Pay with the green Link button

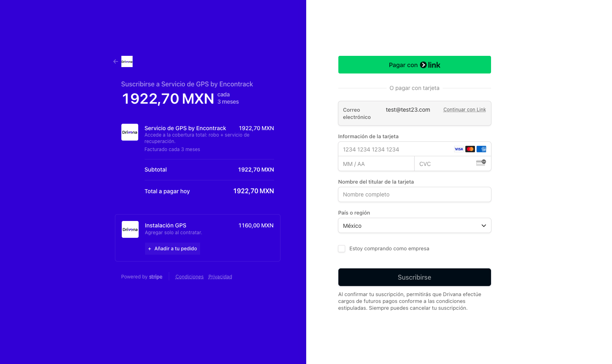415,65
